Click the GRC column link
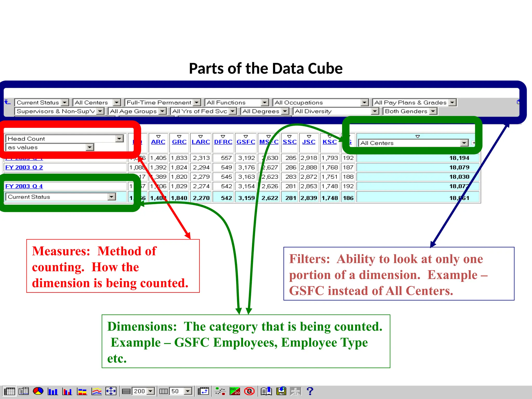 (179, 142)
